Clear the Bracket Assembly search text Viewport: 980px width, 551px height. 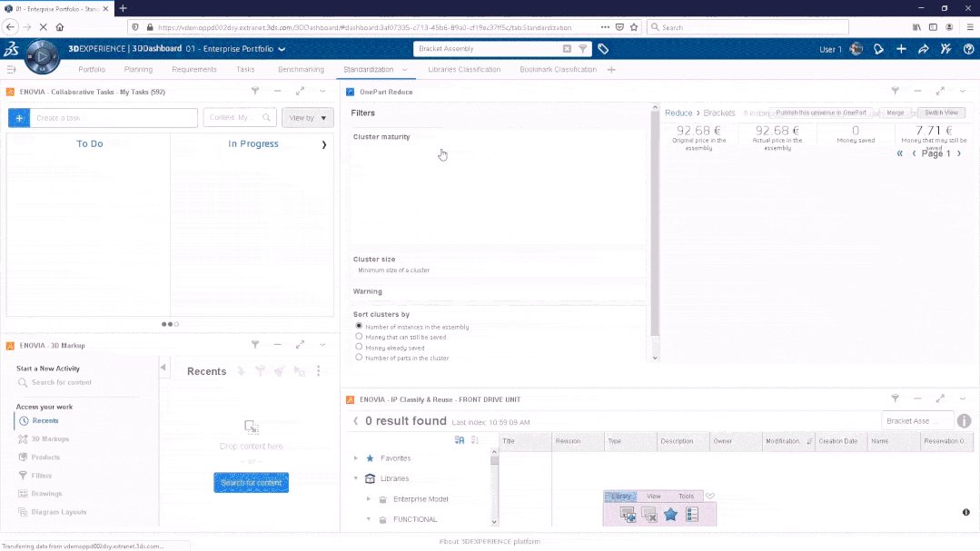pyautogui.click(x=567, y=49)
